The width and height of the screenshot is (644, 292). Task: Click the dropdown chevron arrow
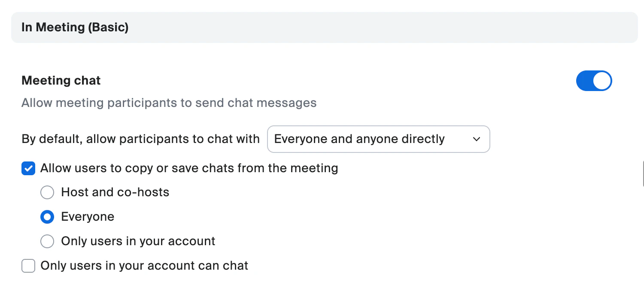point(476,139)
